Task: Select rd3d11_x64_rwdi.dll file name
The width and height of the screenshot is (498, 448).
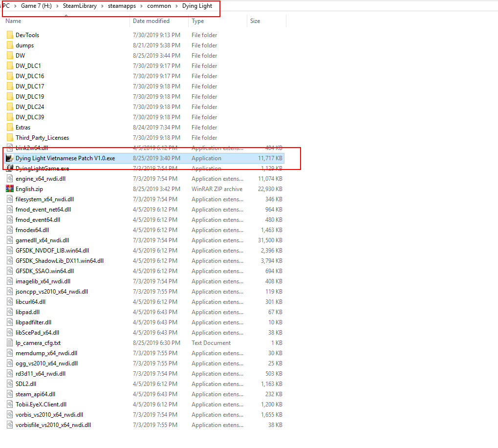Action: [x=41, y=374]
